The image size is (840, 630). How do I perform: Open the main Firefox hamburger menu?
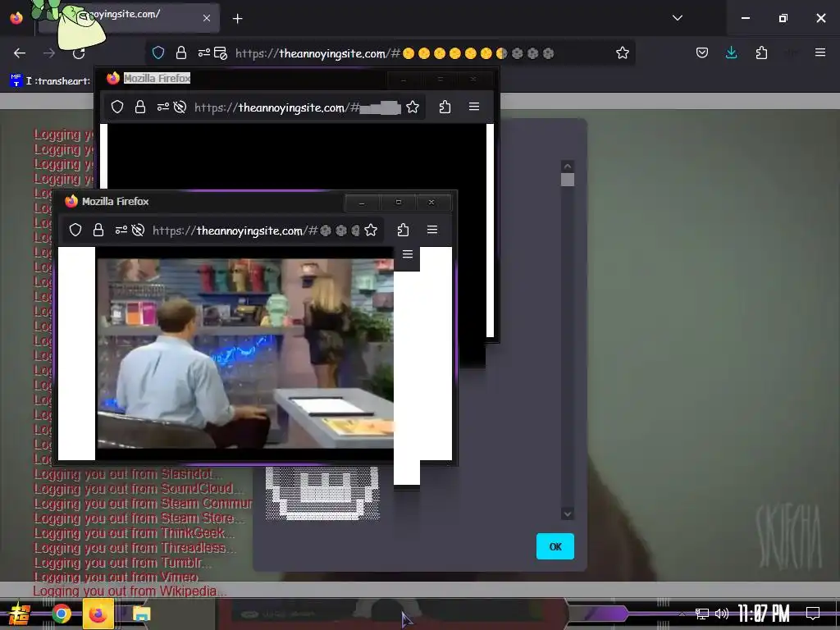coord(819,52)
